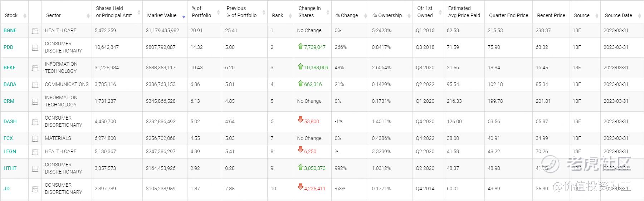This screenshot has height=201, width=644.
Task: Open the HTHT stock link
Action: (10, 168)
